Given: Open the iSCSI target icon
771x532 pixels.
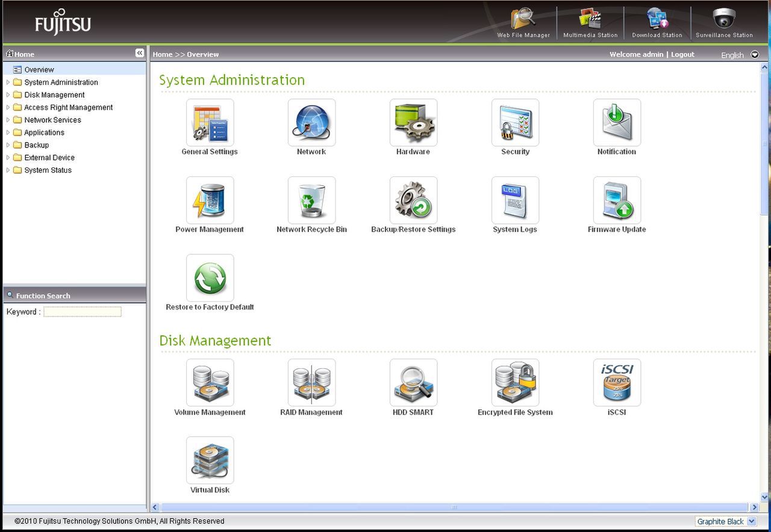Looking at the screenshot, I should click(x=617, y=383).
